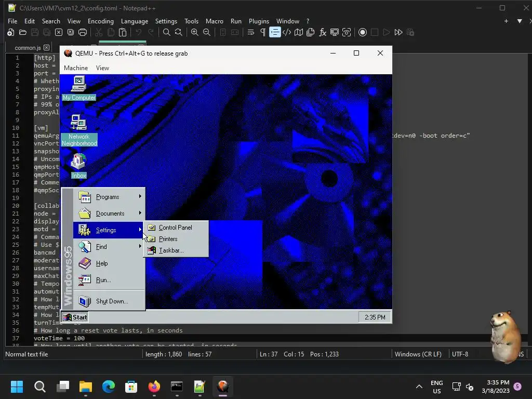The image size is (532, 399).
Task: Close current document via toolbar icon
Action: [59, 32]
